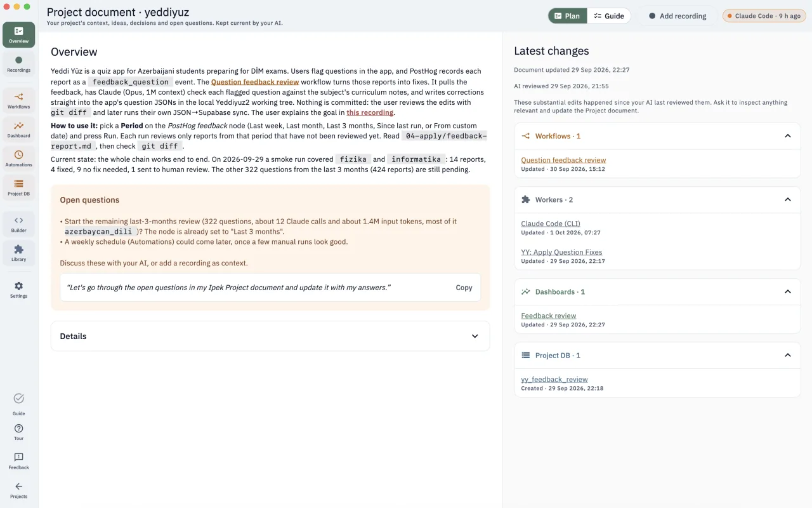Open the Feedback review dashboard link
This screenshot has height=508, width=812.
[549, 316]
